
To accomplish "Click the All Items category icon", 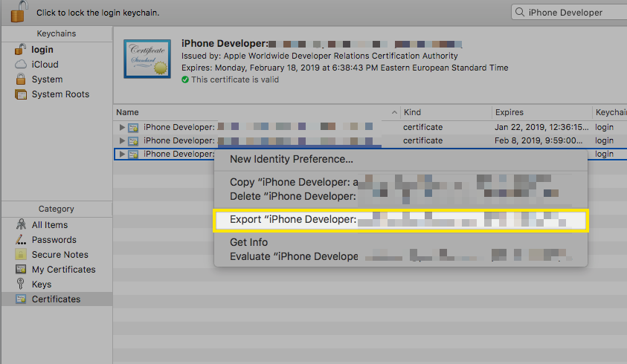I will click(x=21, y=224).
